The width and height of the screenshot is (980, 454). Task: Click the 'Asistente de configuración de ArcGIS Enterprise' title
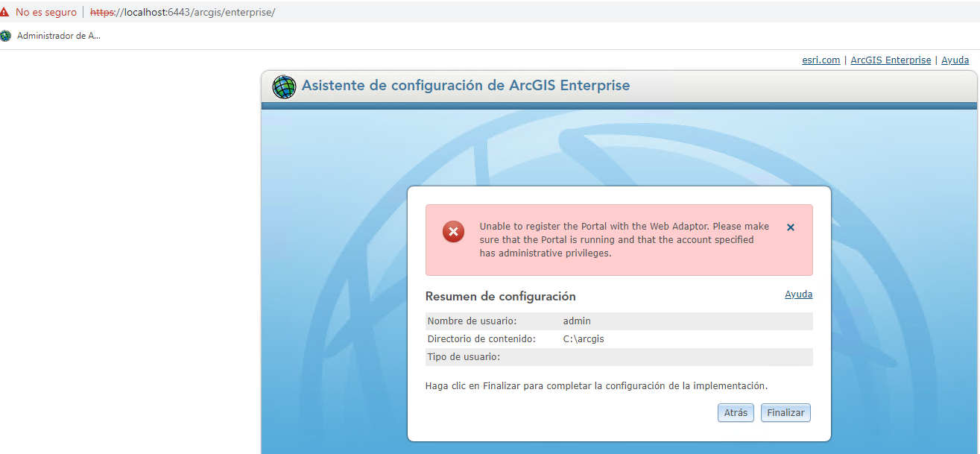[x=466, y=85]
